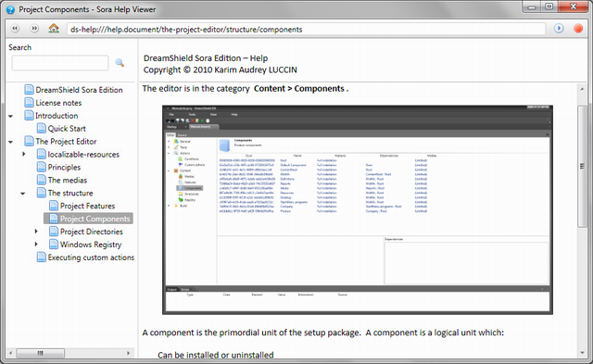The height and width of the screenshot is (364, 593).
Task: Click 'DreamShield Sora Edition – Help' heading
Action: pyautogui.click(x=206, y=58)
